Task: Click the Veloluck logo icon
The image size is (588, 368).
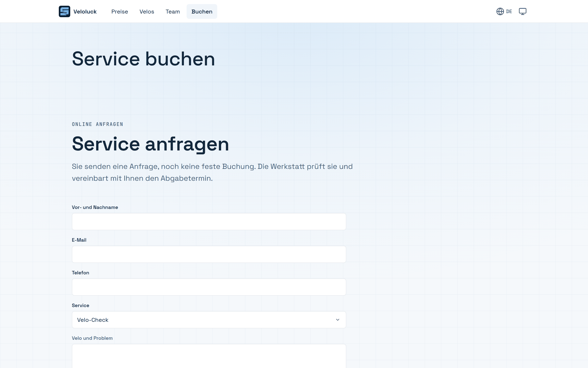Action: pyautogui.click(x=64, y=11)
